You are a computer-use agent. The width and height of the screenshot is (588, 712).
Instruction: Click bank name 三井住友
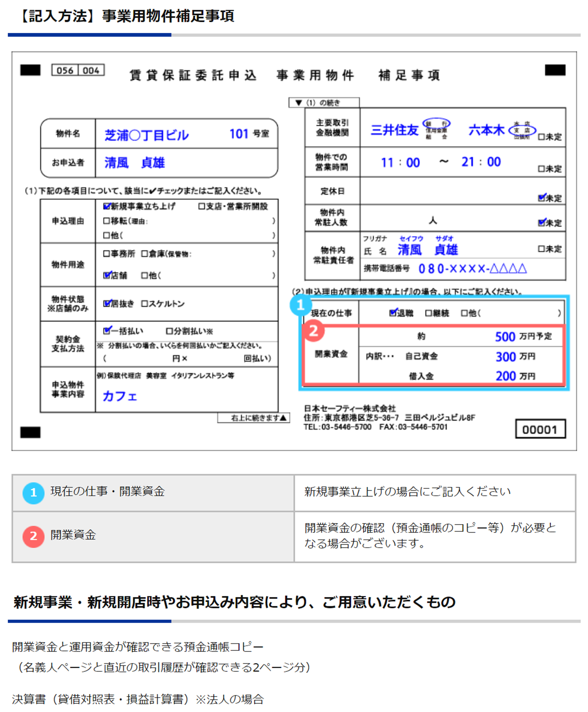[x=394, y=130]
